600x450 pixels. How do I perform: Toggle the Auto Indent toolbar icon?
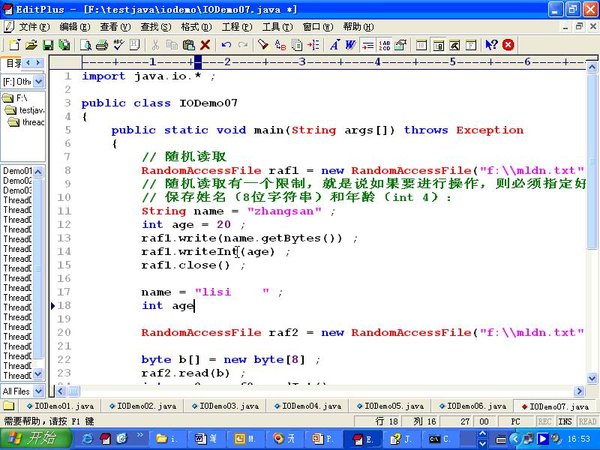pyautogui.click(x=368, y=45)
